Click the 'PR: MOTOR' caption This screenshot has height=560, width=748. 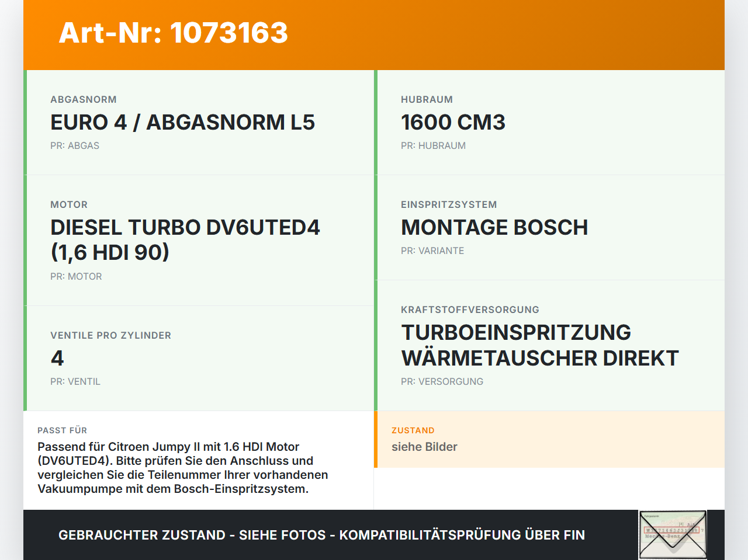(x=76, y=277)
